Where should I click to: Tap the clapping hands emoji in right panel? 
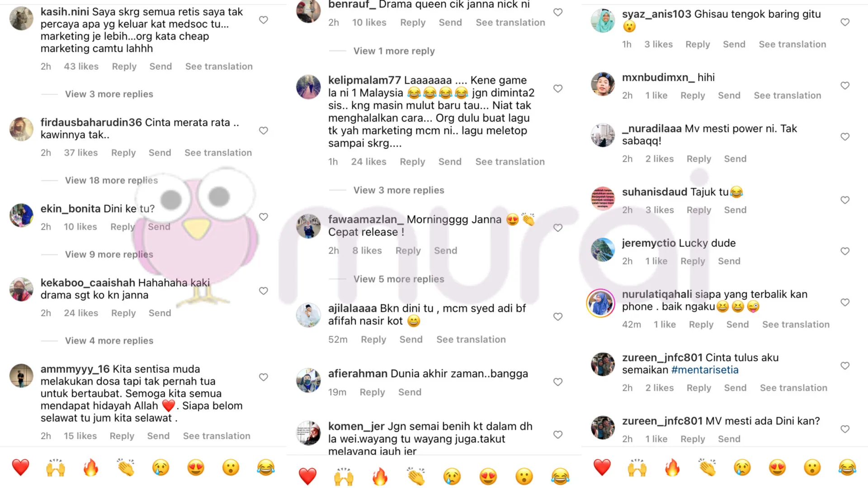pyautogui.click(x=708, y=468)
